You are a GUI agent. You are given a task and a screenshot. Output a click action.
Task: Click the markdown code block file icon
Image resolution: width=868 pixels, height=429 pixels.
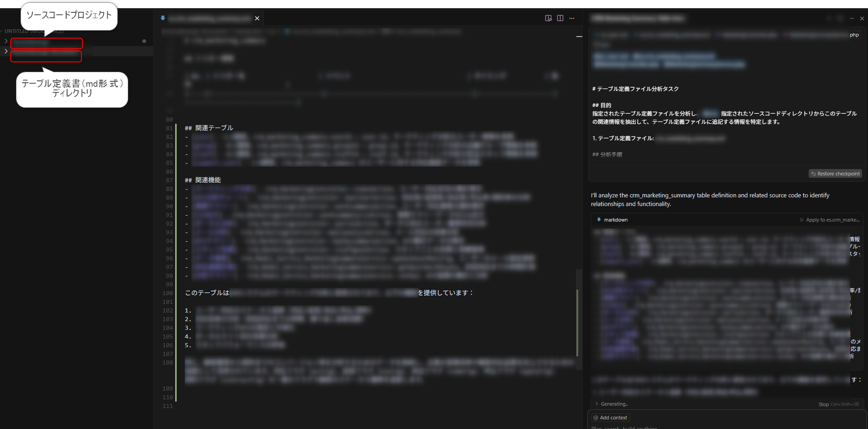click(599, 220)
